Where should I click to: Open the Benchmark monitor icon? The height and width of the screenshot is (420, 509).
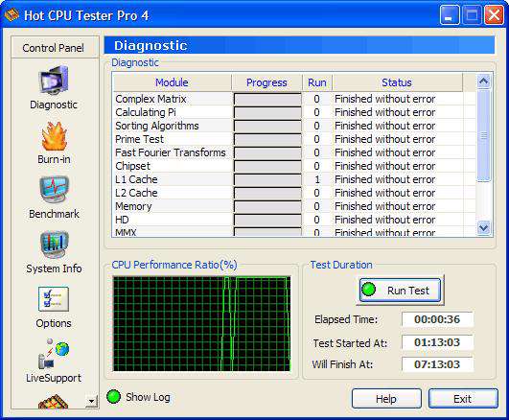point(54,190)
